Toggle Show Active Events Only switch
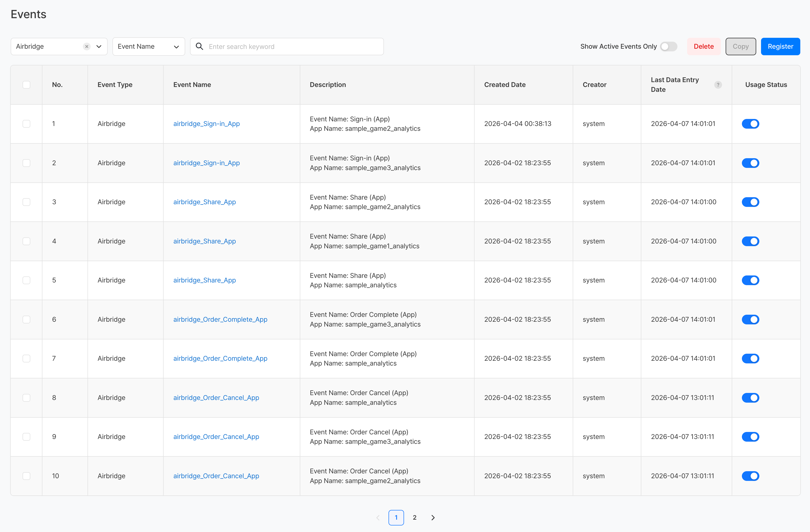The width and height of the screenshot is (810, 532). tap(668, 47)
